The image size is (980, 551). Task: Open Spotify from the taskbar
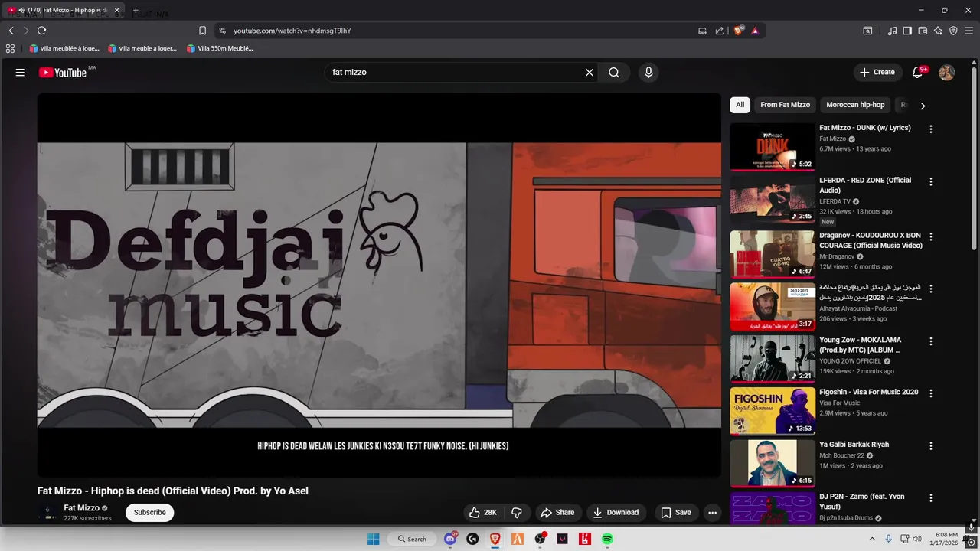(x=607, y=539)
